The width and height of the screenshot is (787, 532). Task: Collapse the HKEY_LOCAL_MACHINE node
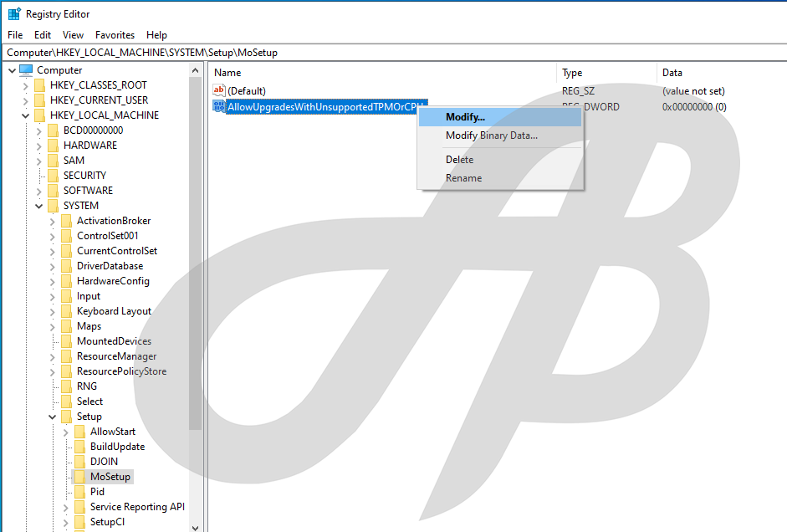point(26,116)
